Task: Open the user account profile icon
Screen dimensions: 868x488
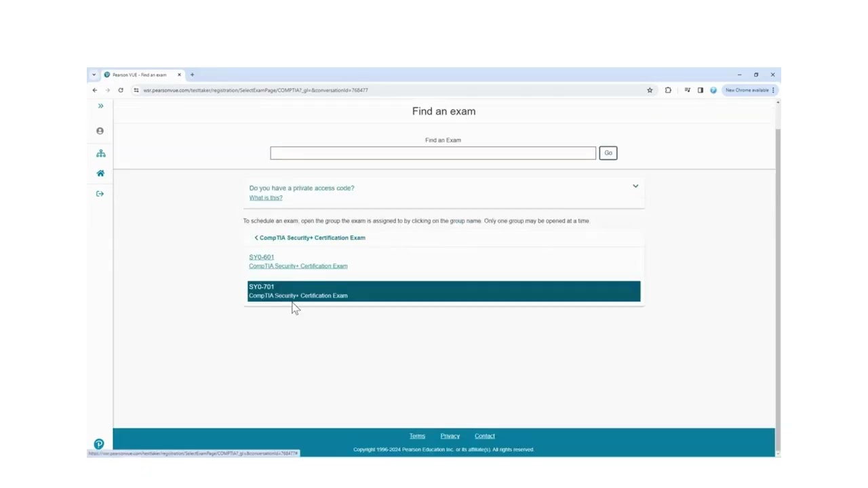Action: (100, 131)
